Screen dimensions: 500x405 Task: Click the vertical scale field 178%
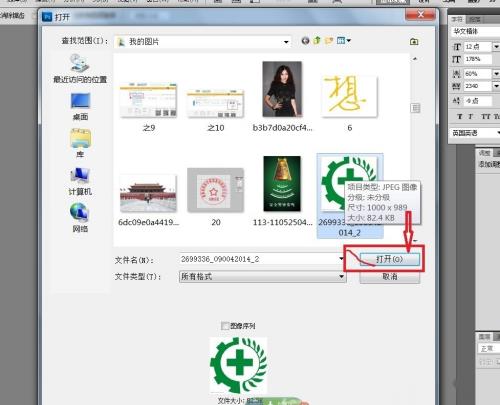[478, 59]
